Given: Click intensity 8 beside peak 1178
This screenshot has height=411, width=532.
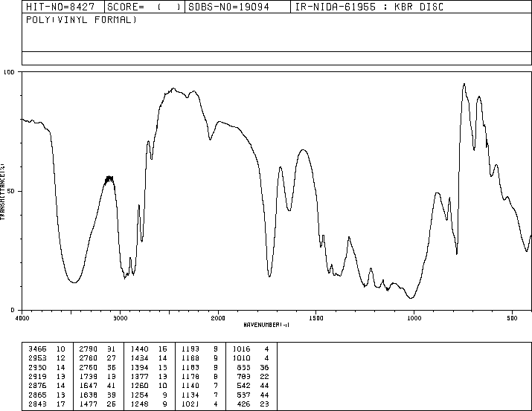Looking at the screenshot, I should coord(216,376).
